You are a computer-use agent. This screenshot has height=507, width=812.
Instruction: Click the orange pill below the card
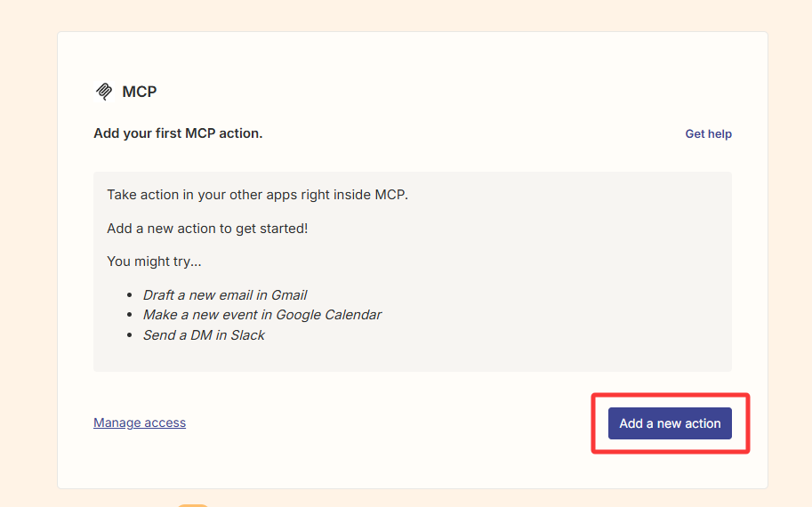pos(193,505)
